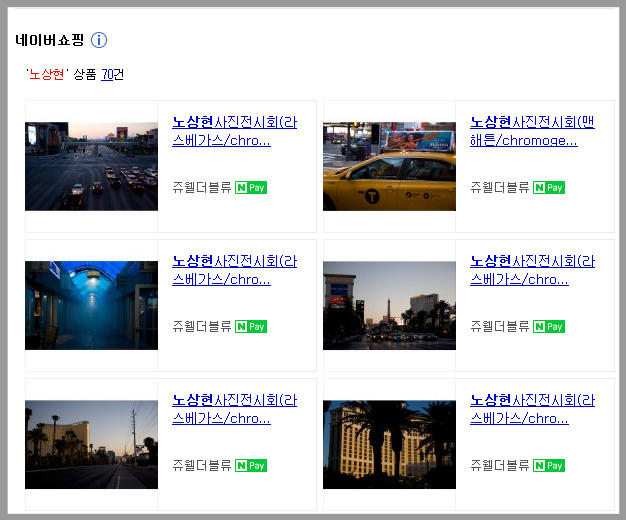Open the dusk street with tower thumbnail
This screenshot has width=626, height=520.
389,306
